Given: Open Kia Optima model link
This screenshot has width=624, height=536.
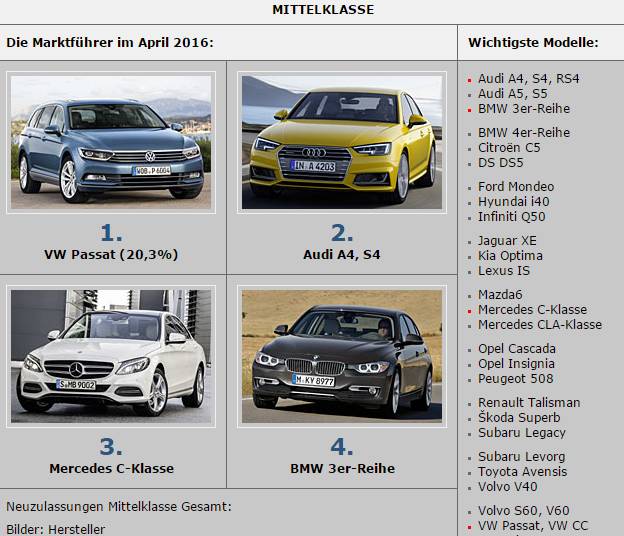Looking at the screenshot, I should (510, 255).
